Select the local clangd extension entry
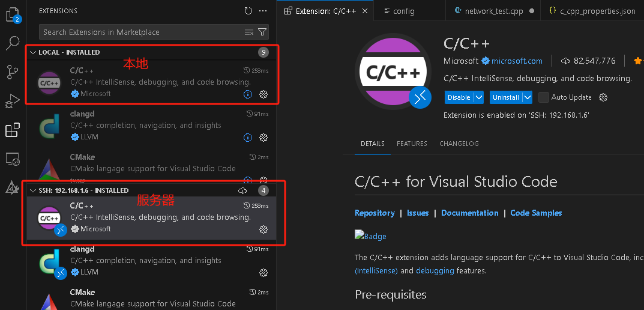The height and width of the screenshot is (310, 644). pyautogui.click(x=152, y=126)
